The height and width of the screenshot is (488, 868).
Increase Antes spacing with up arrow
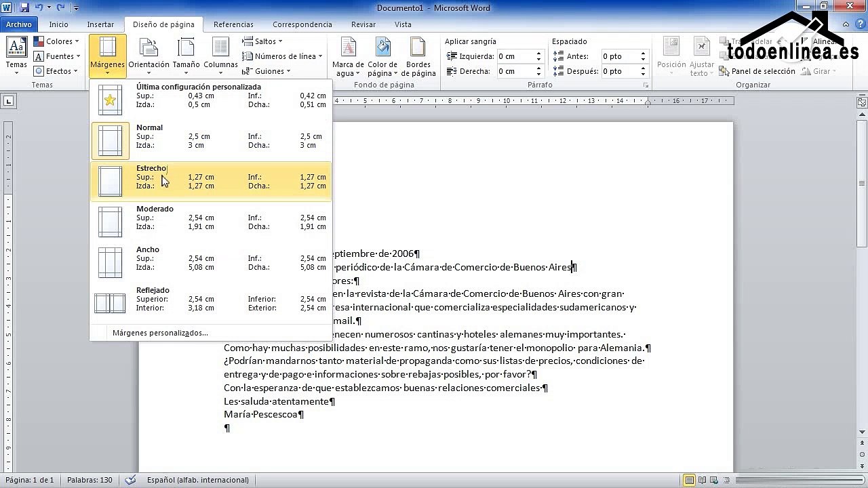pyautogui.click(x=644, y=54)
